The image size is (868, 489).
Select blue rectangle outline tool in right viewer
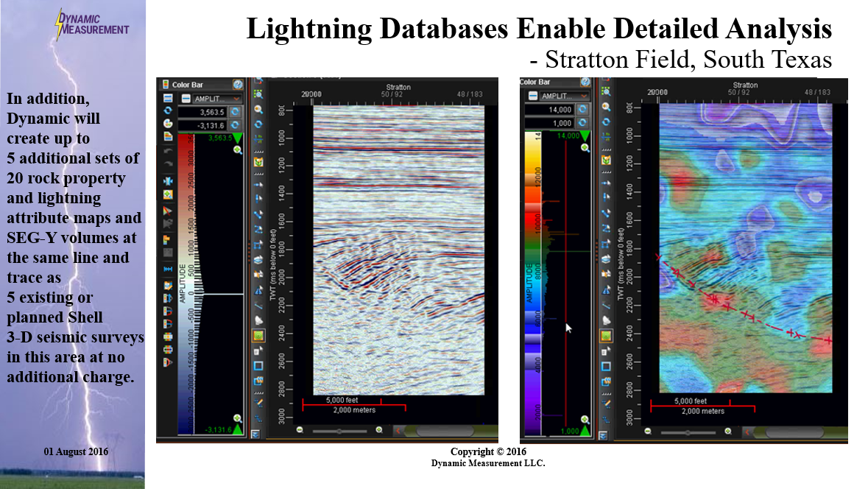point(606,366)
